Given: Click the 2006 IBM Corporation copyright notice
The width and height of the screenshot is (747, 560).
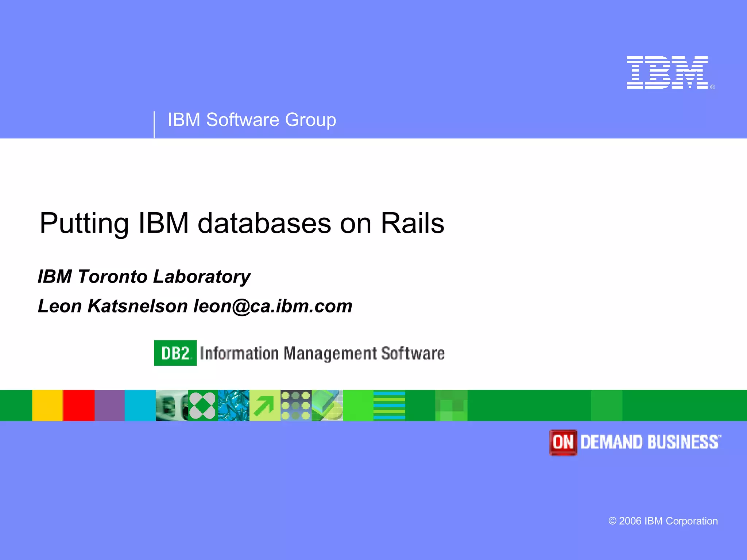Looking at the screenshot, I should 663,521.
